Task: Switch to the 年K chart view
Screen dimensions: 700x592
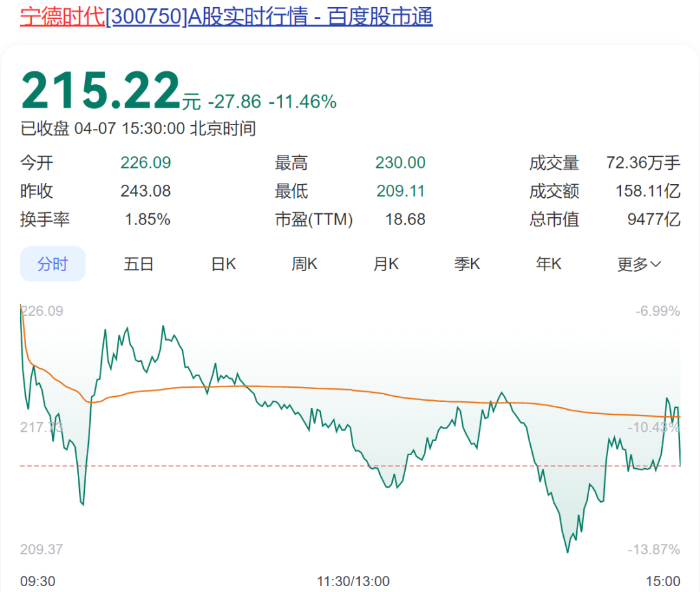Action: (548, 263)
